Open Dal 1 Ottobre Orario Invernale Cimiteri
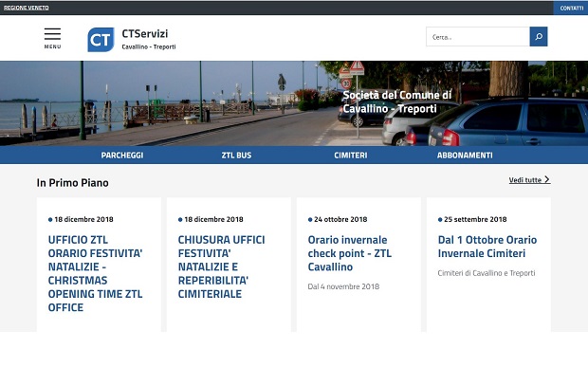 [x=487, y=247]
